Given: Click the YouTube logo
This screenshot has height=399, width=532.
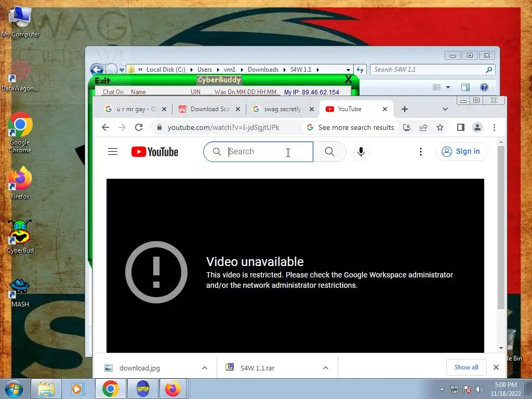Looking at the screenshot, I should [x=155, y=152].
